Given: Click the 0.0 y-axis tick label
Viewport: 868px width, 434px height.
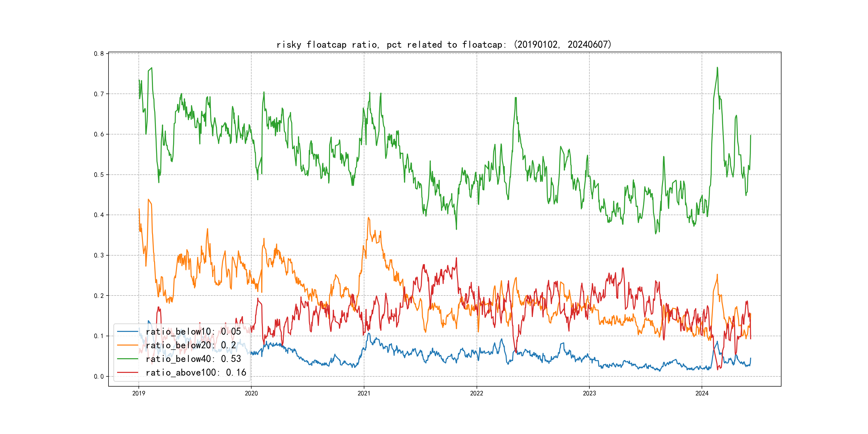Looking at the screenshot, I should [99, 376].
